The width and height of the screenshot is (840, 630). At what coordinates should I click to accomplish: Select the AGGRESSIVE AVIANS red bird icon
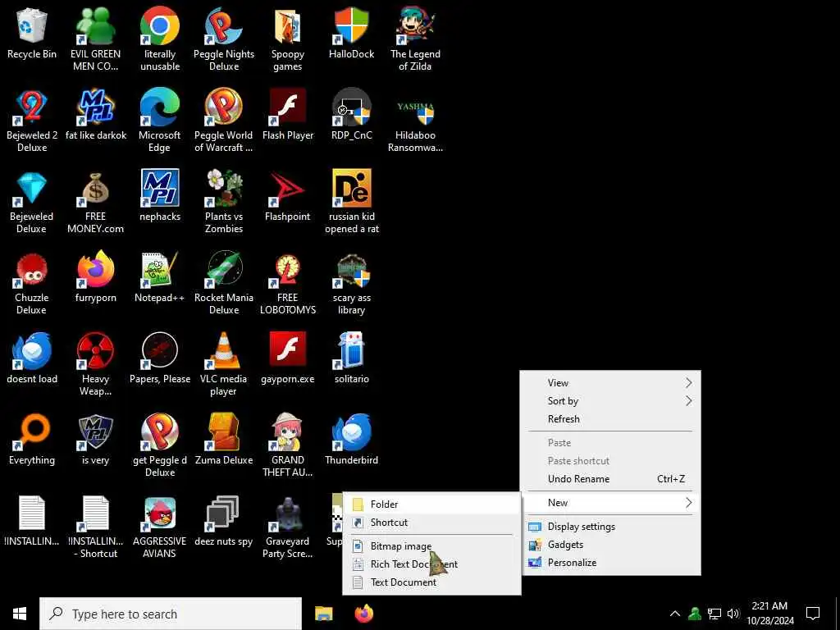[x=160, y=527]
